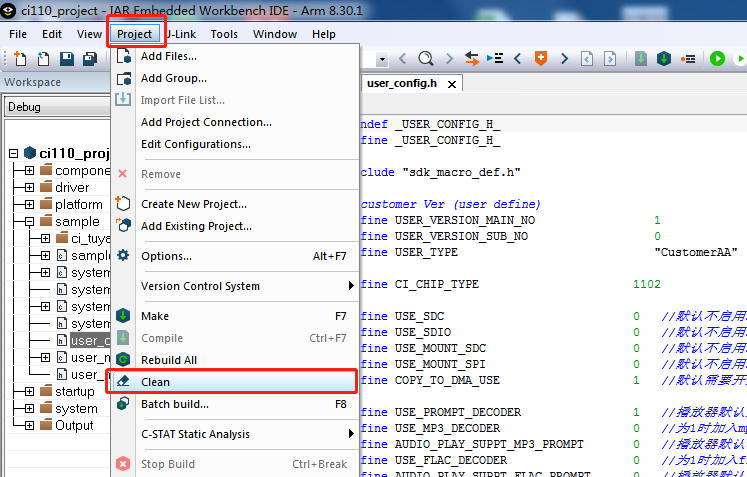Select the startup folder in workspace tree
The height and width of the screenshot is (477, 747).
tap(75, 392)
